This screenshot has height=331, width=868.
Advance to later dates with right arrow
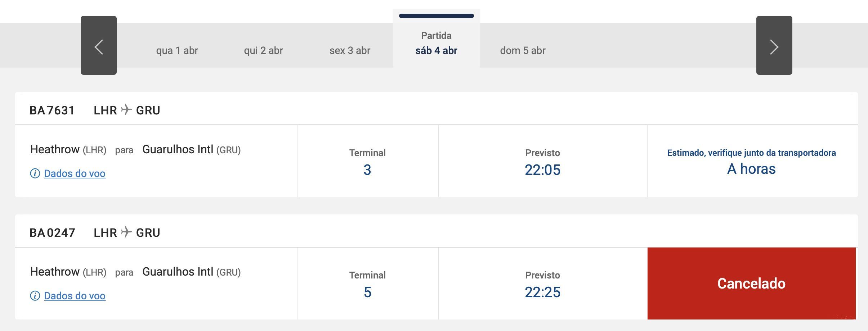[x=774, y=45]
